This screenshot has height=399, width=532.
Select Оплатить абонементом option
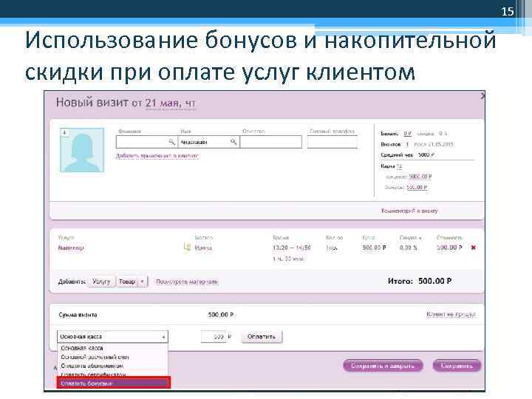click(x=92, y=366)
